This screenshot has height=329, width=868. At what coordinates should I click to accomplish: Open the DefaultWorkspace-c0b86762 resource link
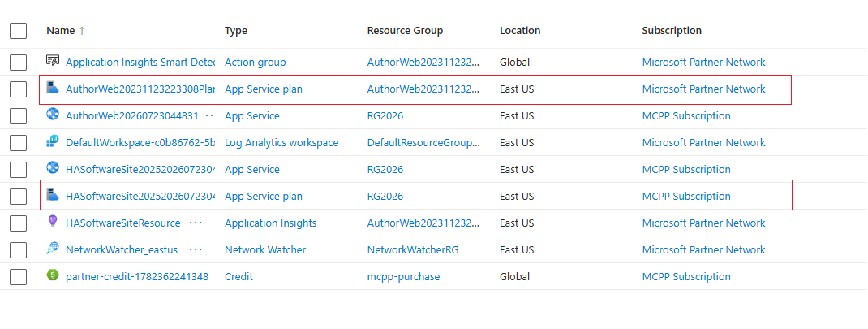coord(140,143)
